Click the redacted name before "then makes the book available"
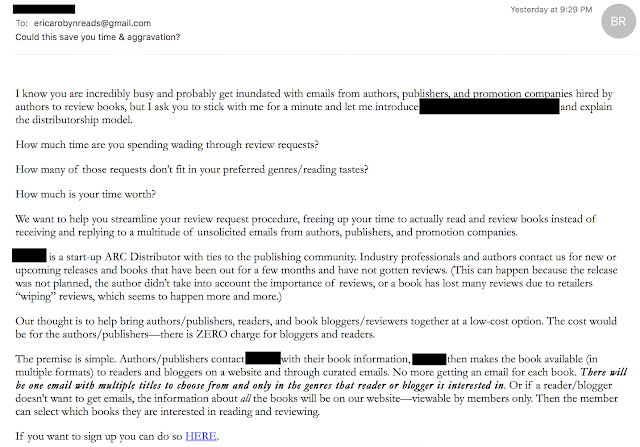The image size is (640, 447). (x=429, y=359)
